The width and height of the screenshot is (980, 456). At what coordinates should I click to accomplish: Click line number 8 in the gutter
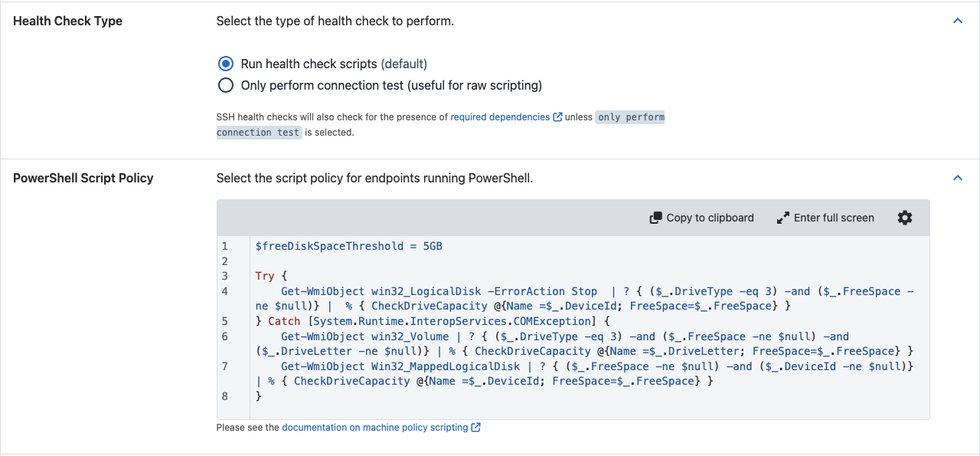(x=225, y=396)
